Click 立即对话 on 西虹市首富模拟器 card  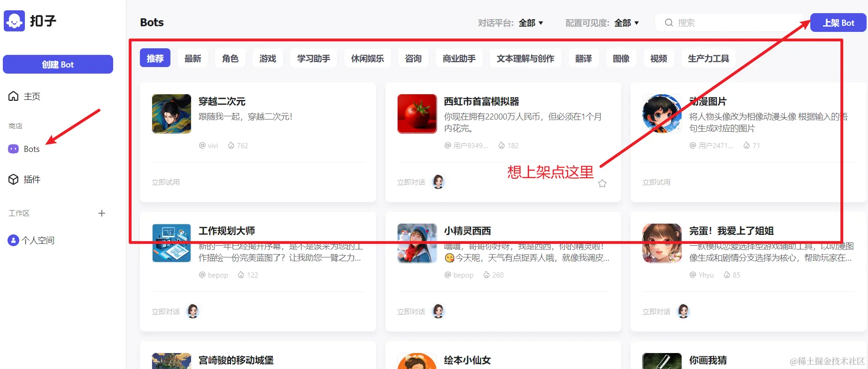tap(411, 182)
